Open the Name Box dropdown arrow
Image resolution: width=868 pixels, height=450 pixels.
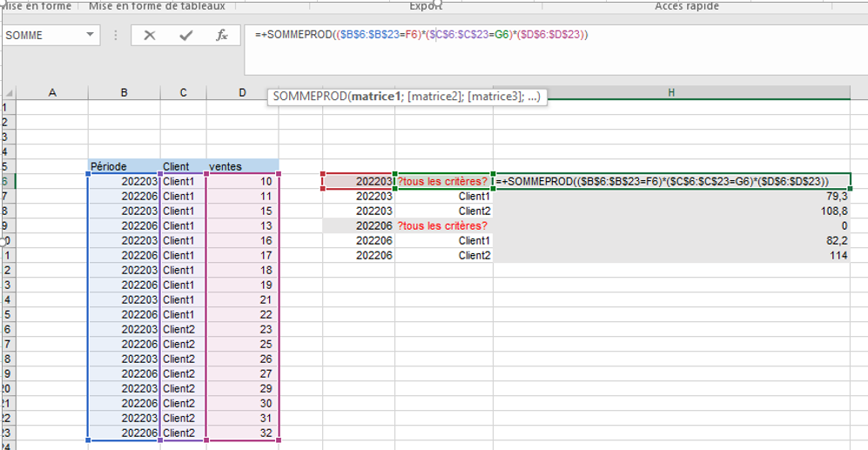point(90,35)
